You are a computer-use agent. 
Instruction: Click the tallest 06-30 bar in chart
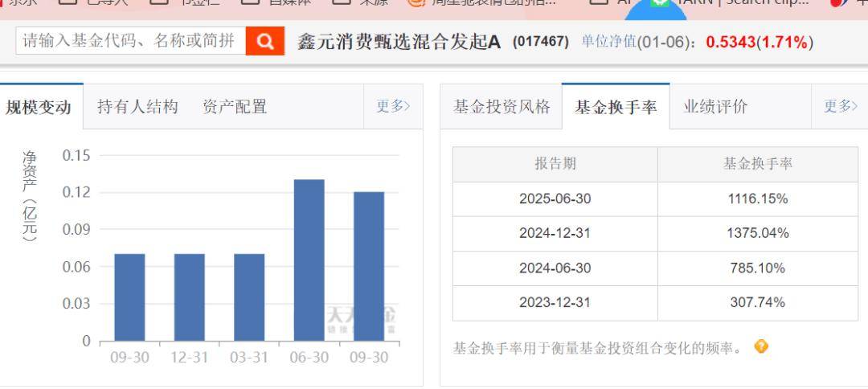click(309, 260)
